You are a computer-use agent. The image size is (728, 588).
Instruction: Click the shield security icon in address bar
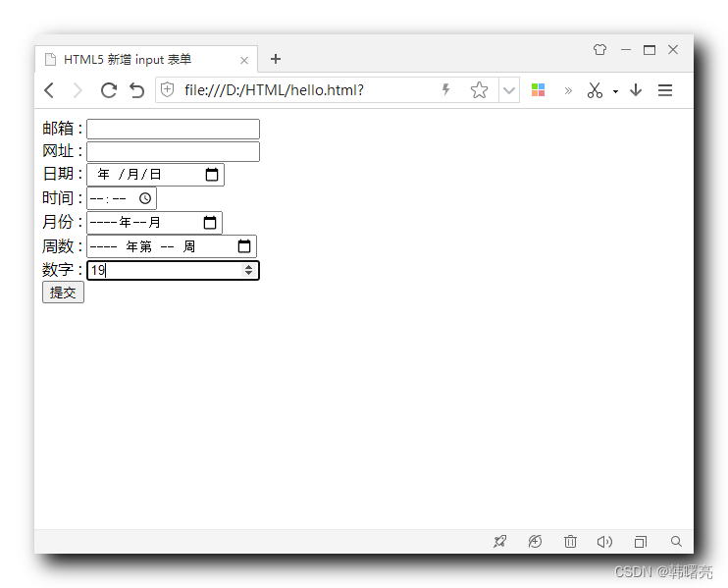pos(167,89)
